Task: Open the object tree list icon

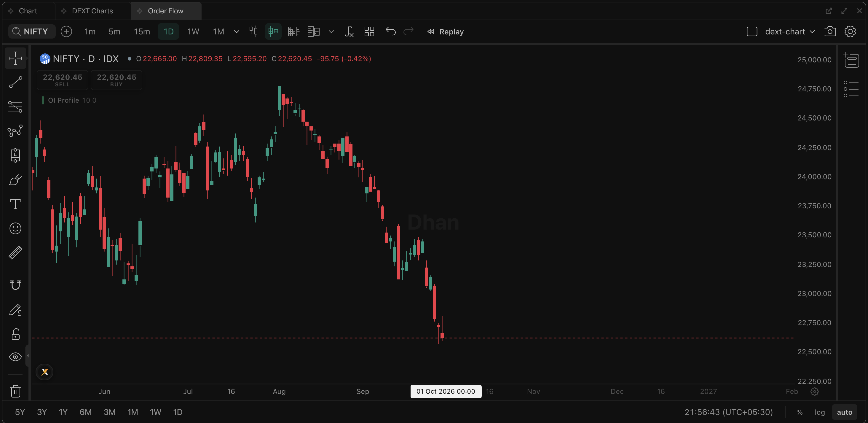Action: 851,89
